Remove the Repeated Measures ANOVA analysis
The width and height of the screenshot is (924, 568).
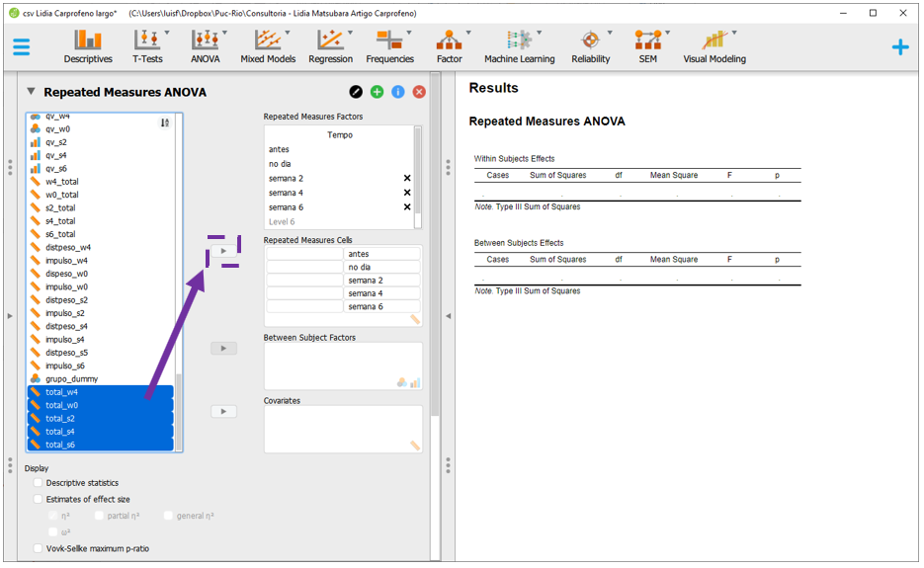(419, 92)
